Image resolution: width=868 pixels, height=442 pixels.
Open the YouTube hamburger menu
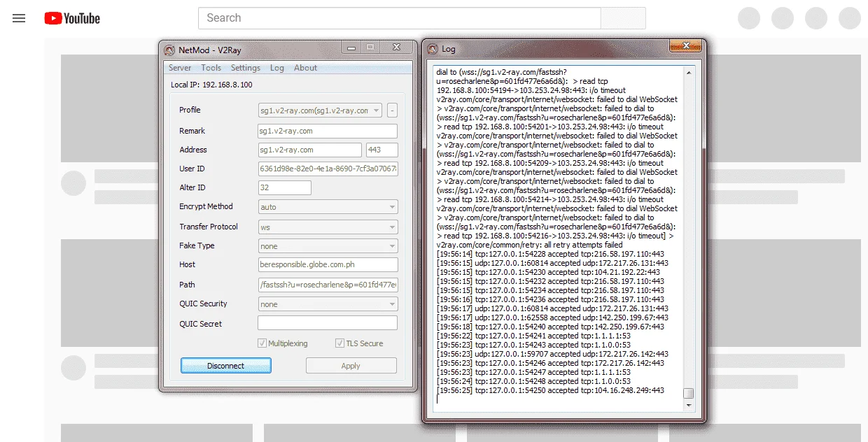click(19, 18)
